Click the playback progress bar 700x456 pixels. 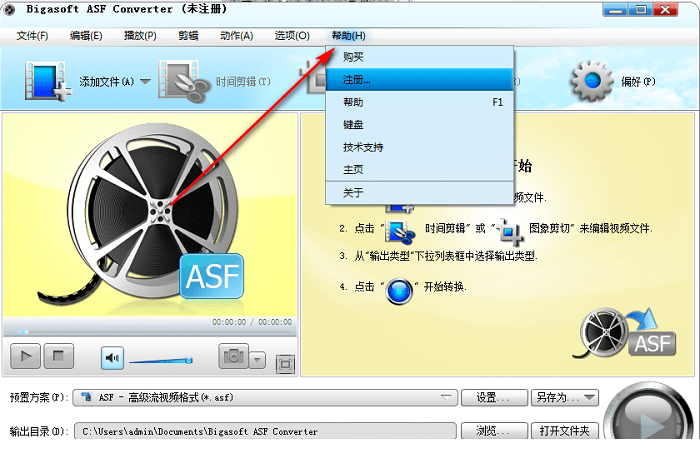point(150,332)
